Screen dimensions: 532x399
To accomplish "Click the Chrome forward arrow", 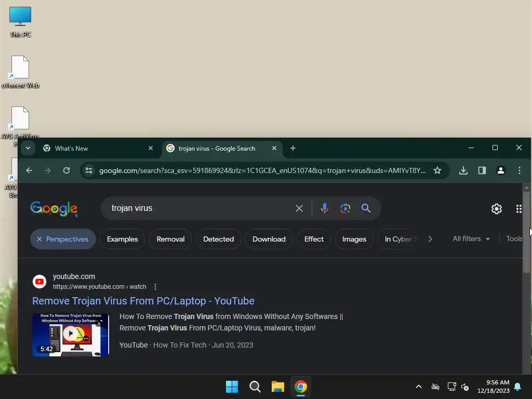I will click(x=47, y=170).
